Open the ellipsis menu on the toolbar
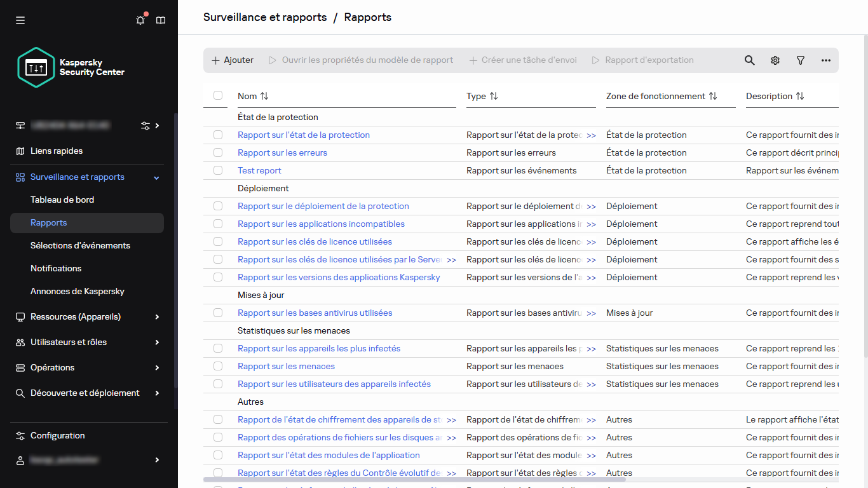The image size is (868, 488). click(x=825, y=60)
